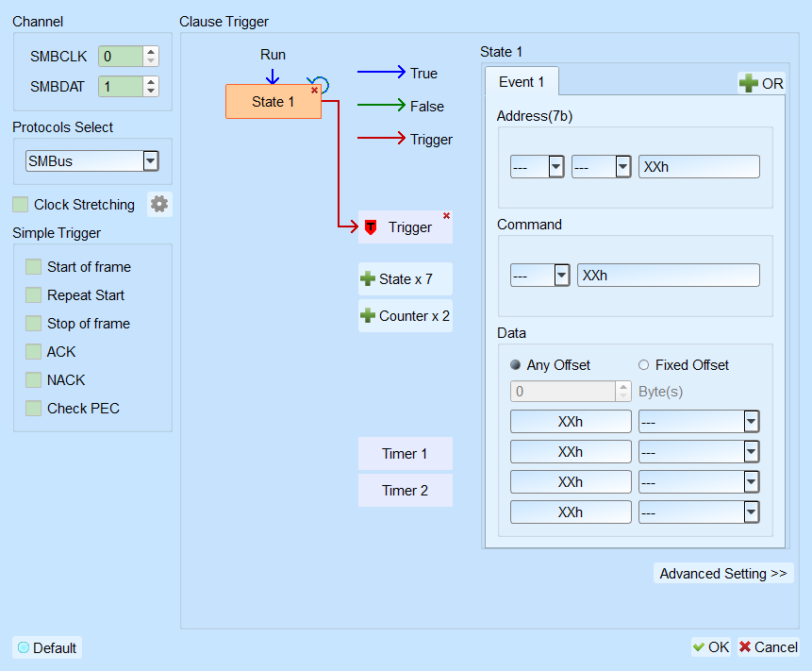Delete the Trigger node via red x

tap(446, 215)
